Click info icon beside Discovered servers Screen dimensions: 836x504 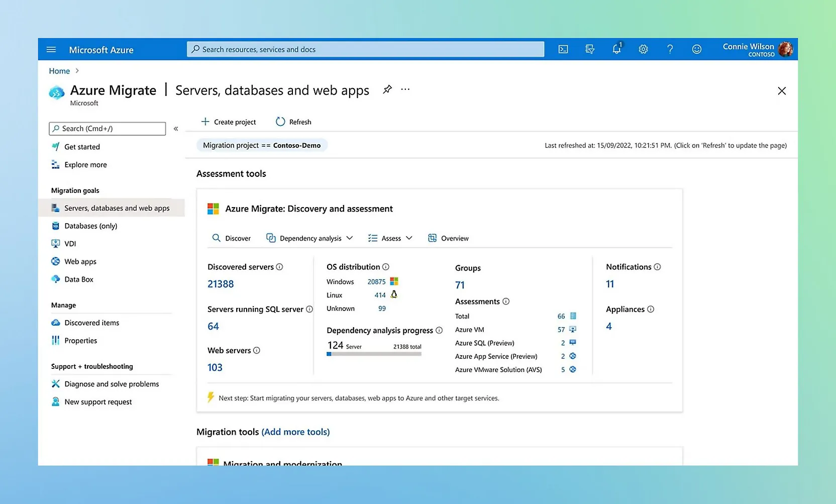click(x=279, y=267)
